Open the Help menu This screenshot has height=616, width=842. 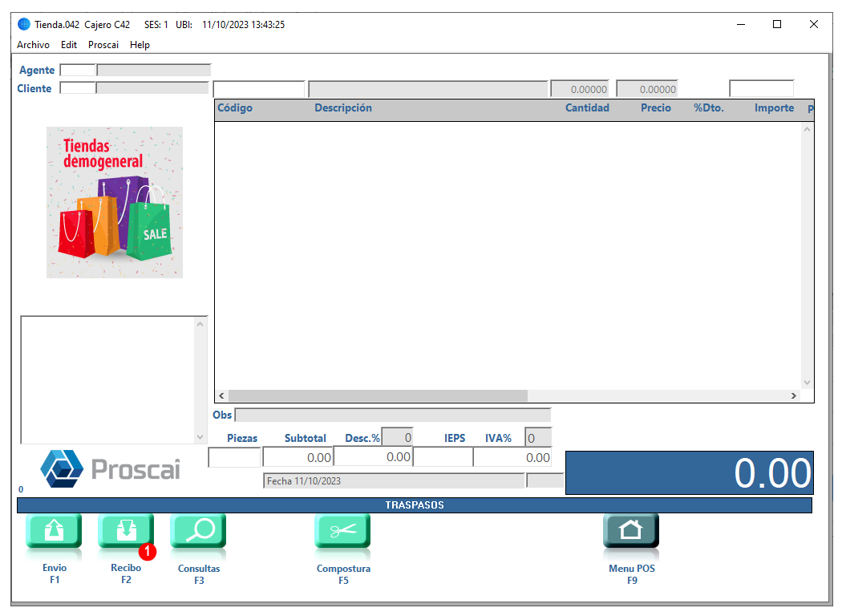coord(140,45)
